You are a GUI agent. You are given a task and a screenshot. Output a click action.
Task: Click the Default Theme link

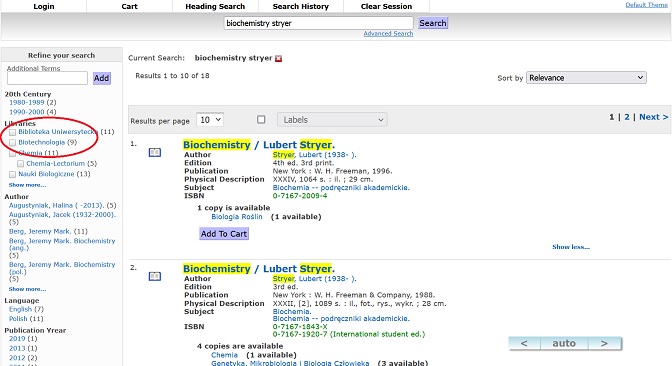(646, 5)
